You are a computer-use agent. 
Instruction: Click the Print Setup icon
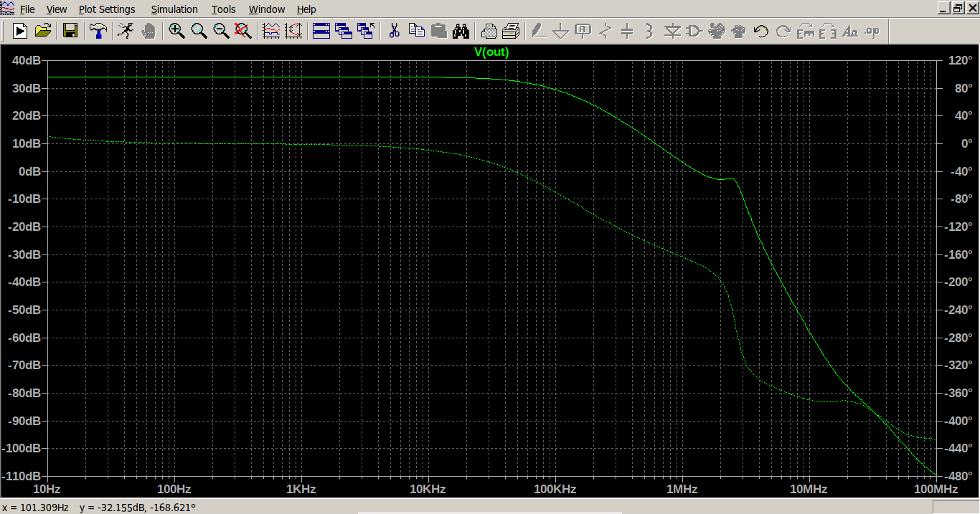coord(489,31)
